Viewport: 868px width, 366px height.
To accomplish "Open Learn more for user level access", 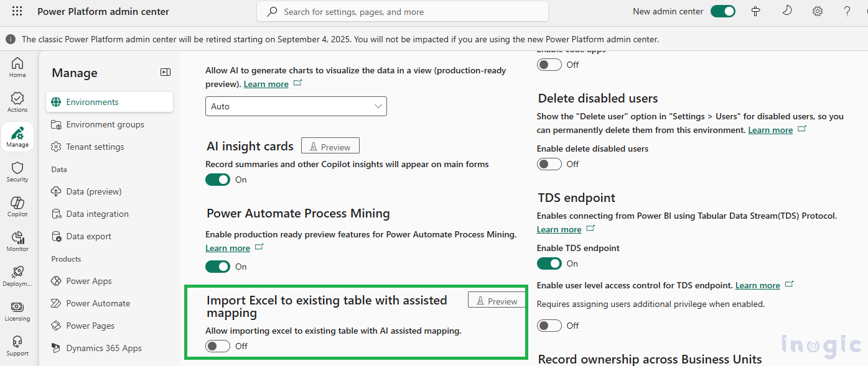I will [x=758, y=285].
